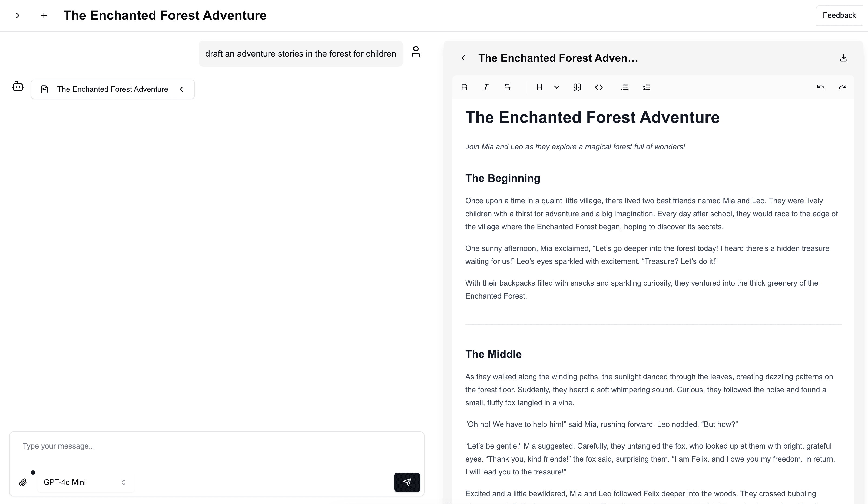The width and height of the screenshot is (868, 504).
Task: Close the document panel with back arrow
Action: (x=463, y=58)
